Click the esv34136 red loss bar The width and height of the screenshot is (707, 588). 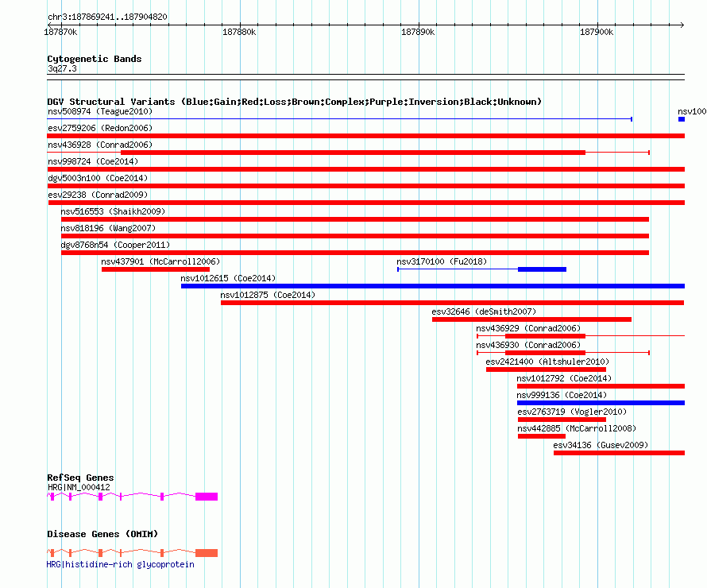[619, 453]
